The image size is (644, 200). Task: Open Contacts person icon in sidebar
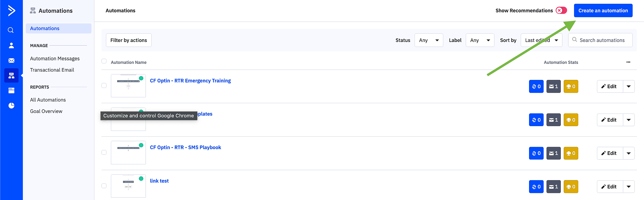pyautogui.click(x=11, y=45)
